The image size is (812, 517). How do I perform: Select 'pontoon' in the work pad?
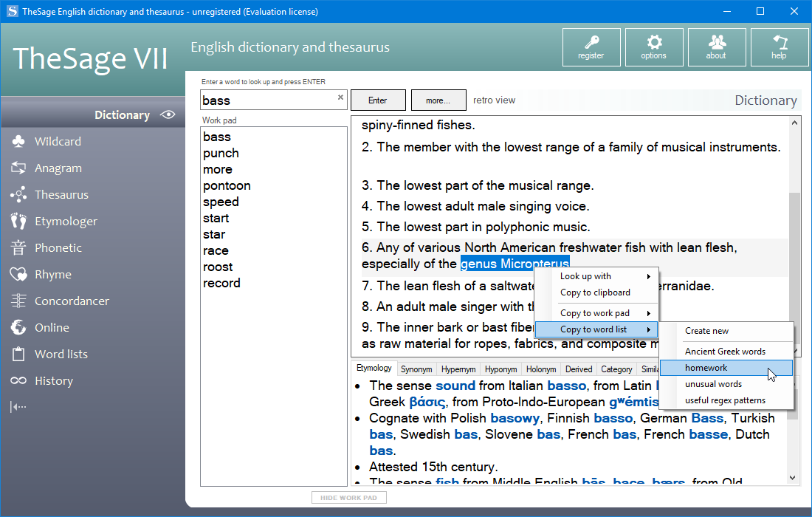(227, 186)
